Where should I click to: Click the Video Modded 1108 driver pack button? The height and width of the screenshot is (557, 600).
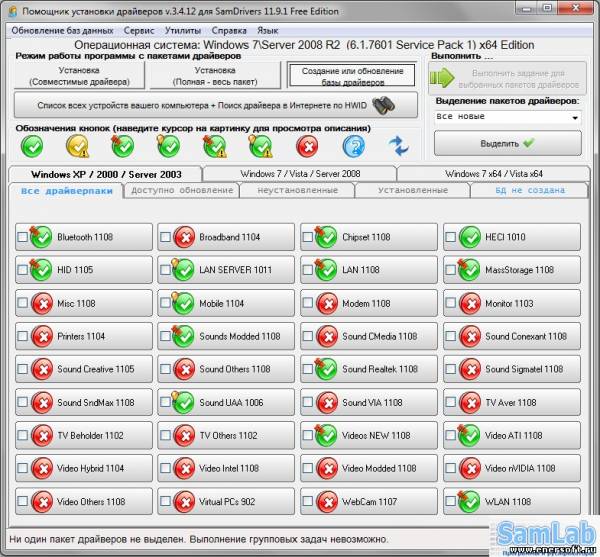pos(369,468)
